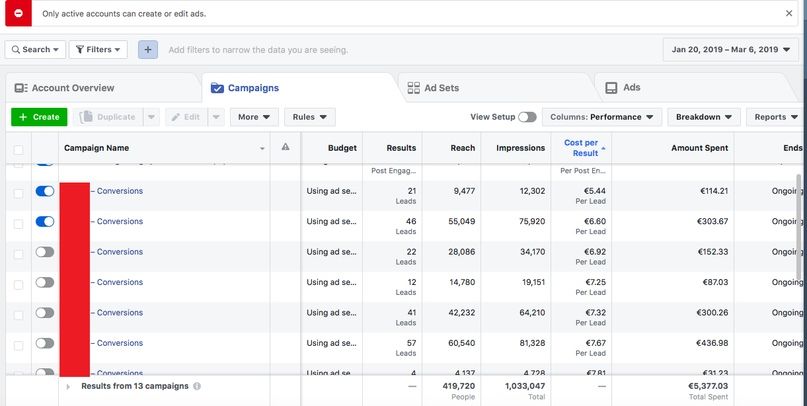This screenshot has height=406, width=807.
Task: Check the box for the €436.98 campaign row
Action: pyautogui.click(x=18, y=346)
